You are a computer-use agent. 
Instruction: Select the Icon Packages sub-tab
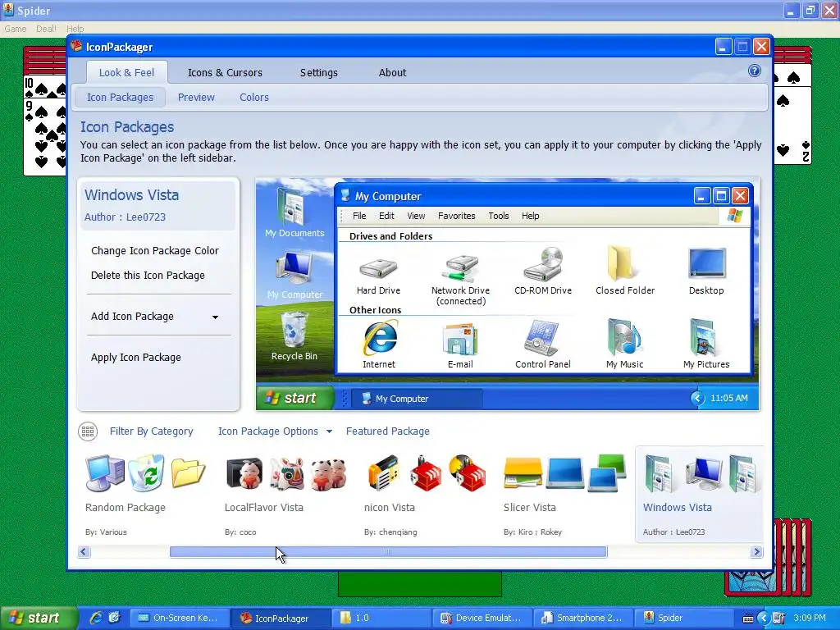[120, 97]
